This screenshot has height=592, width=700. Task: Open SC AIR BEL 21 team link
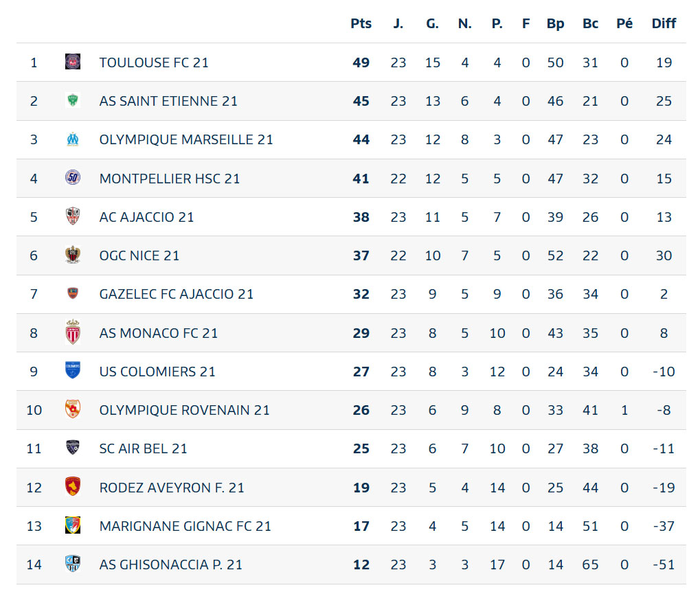click(144, 448)
